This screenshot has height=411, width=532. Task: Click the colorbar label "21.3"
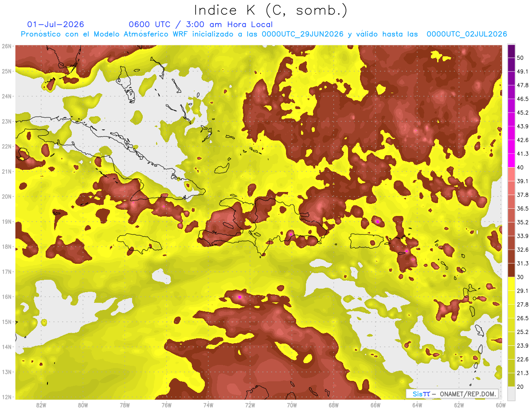pyautogui.click(x=522, y=373)
